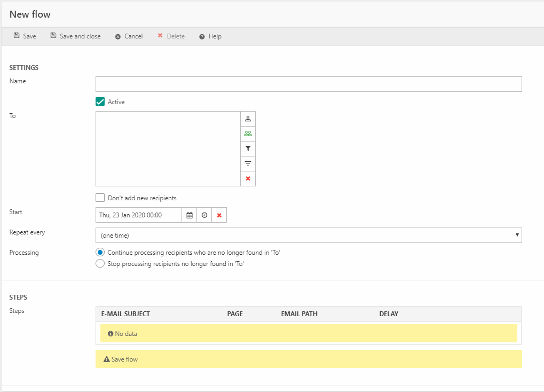Click the sort lines icon beside To box
This screenshot has height=392, width=544.
click(x=248, y=163)
